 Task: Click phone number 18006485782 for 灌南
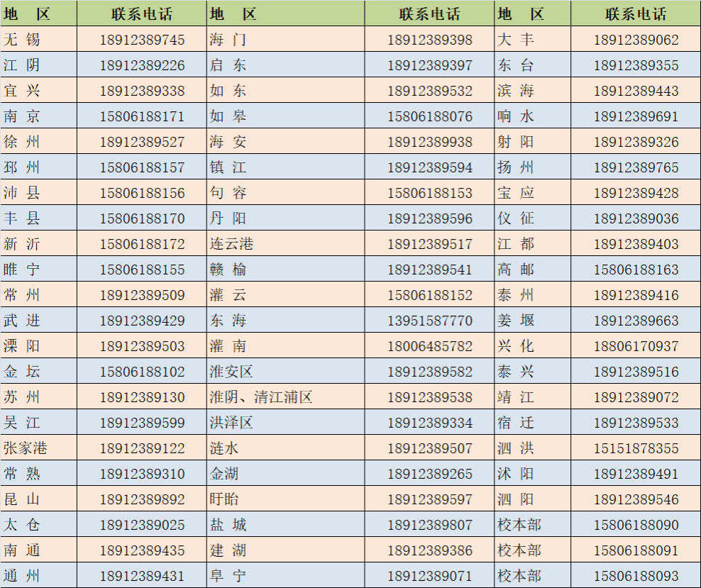tap(429, 346)
